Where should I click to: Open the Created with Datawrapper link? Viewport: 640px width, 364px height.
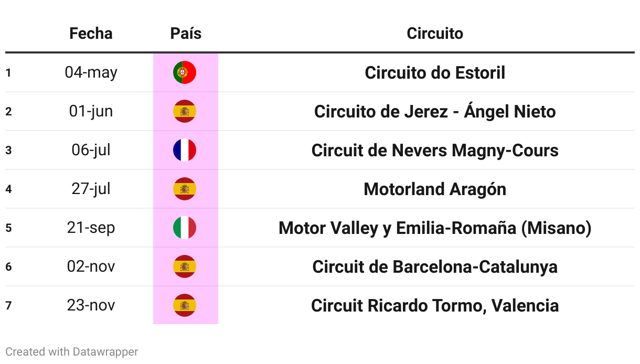pyautogui.click(x=72, y=351)
